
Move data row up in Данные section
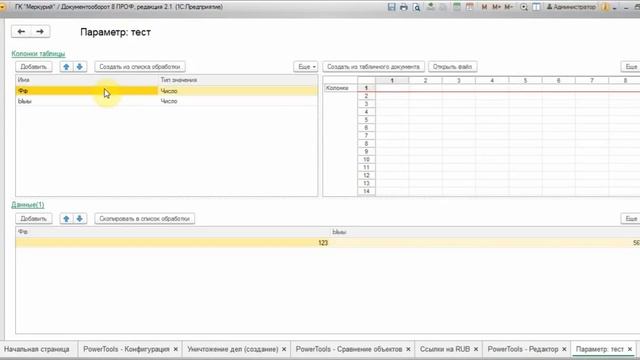coord(66,218)
